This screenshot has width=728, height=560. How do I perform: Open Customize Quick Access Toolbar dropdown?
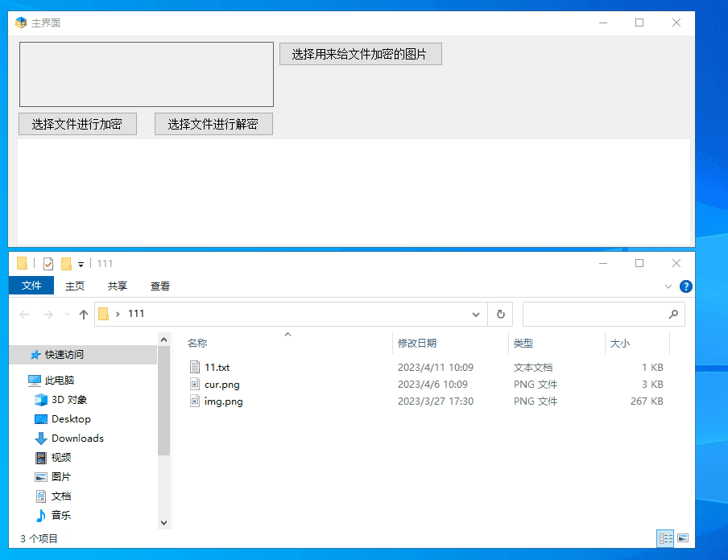click(x=81, y=264)
